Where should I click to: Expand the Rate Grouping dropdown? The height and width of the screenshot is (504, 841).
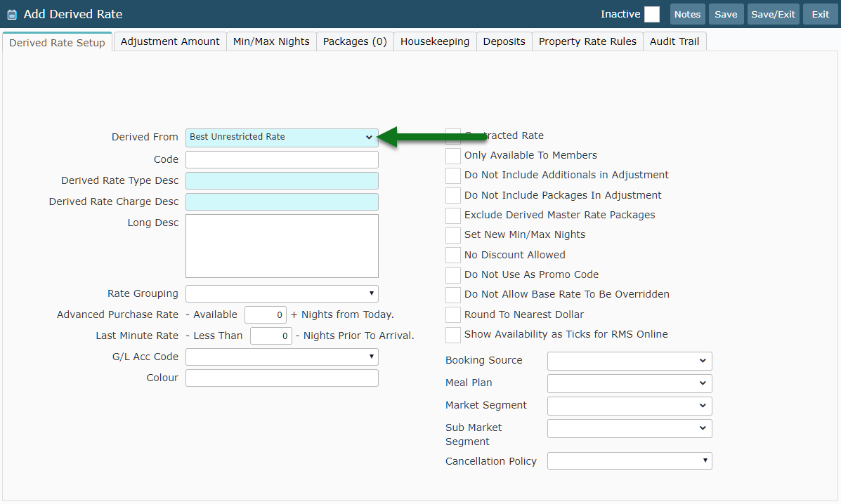point(282,293)
